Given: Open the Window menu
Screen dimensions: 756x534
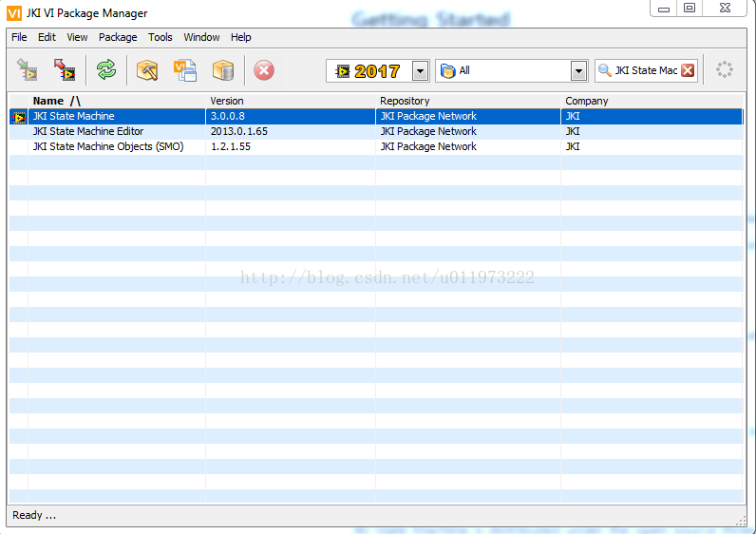Looking at the screenshot, I should 201,37.
